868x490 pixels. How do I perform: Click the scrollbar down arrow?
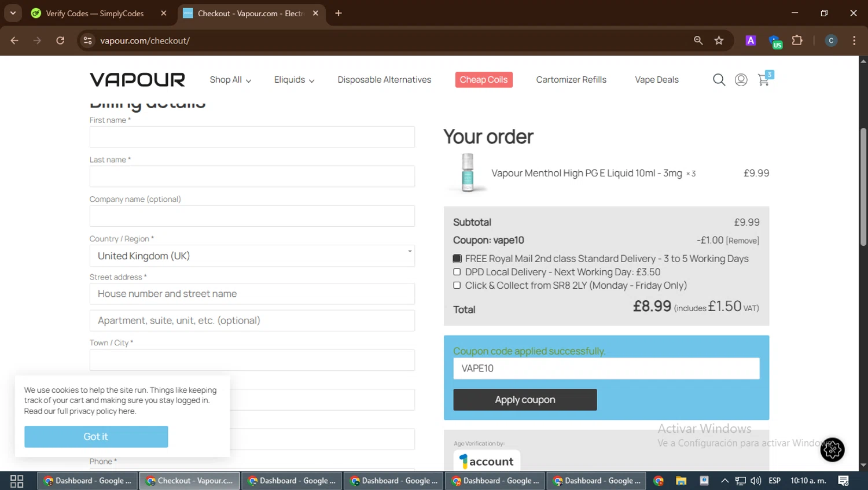click(863, 465)
